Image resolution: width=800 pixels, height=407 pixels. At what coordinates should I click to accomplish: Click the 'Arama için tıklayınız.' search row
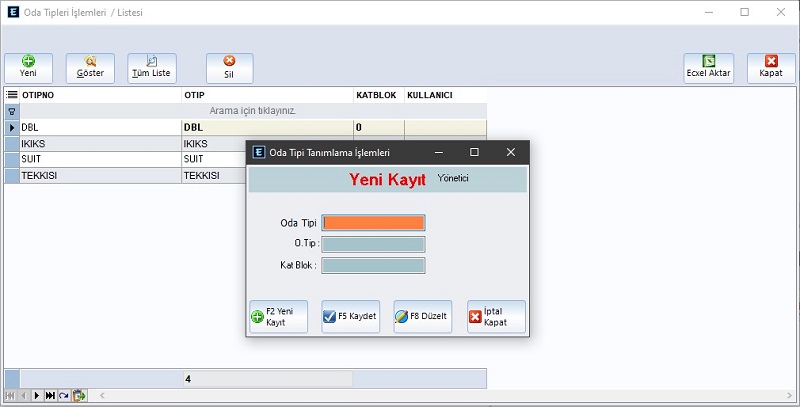click(253, 111)
